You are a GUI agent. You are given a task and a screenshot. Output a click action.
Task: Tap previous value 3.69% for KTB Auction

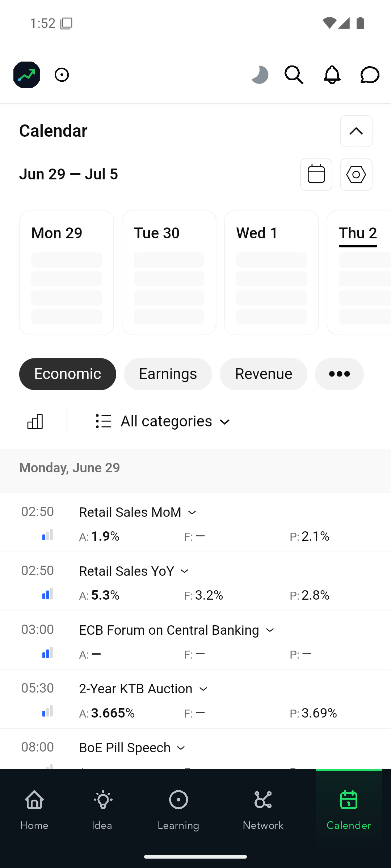319,713
